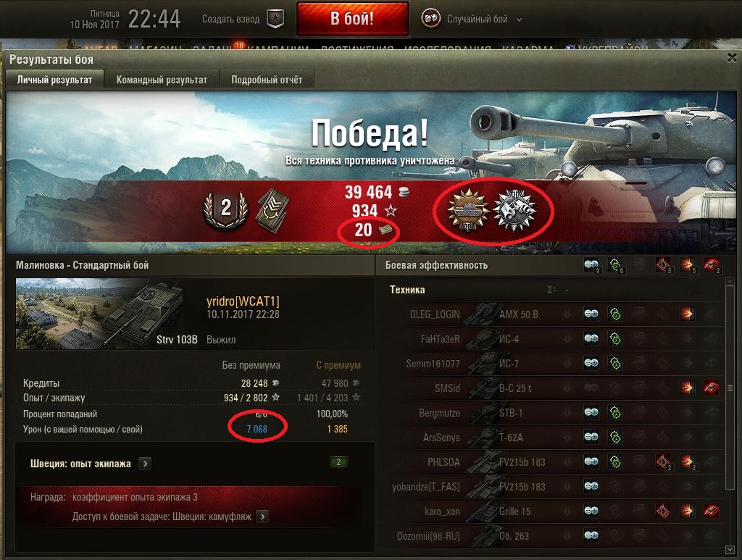Click the Создать взвод button

pos(231,19)
